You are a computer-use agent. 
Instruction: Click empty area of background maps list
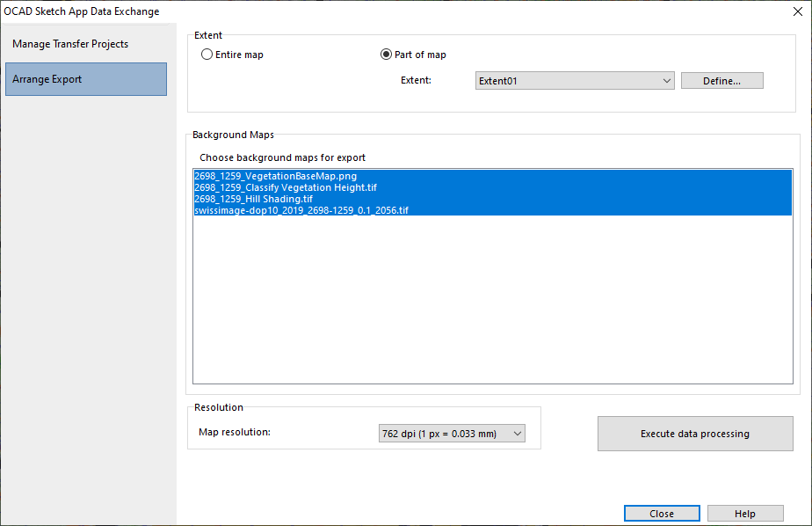(492, 300)
